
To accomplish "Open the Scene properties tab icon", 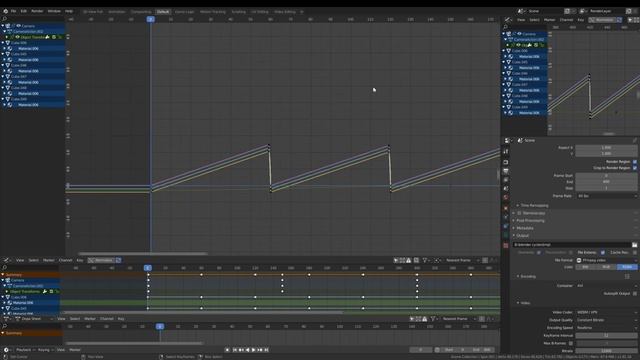I will 506,188.
